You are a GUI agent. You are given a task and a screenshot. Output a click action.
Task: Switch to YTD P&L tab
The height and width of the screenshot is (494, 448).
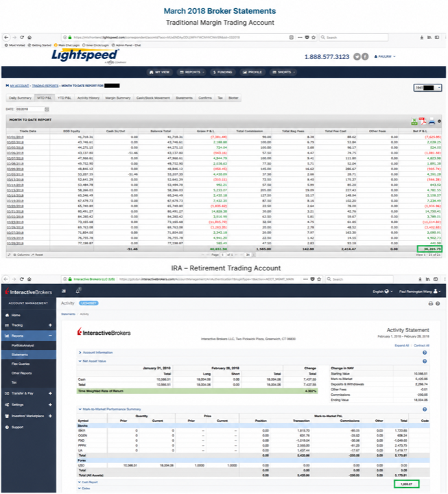click(64, 98)
